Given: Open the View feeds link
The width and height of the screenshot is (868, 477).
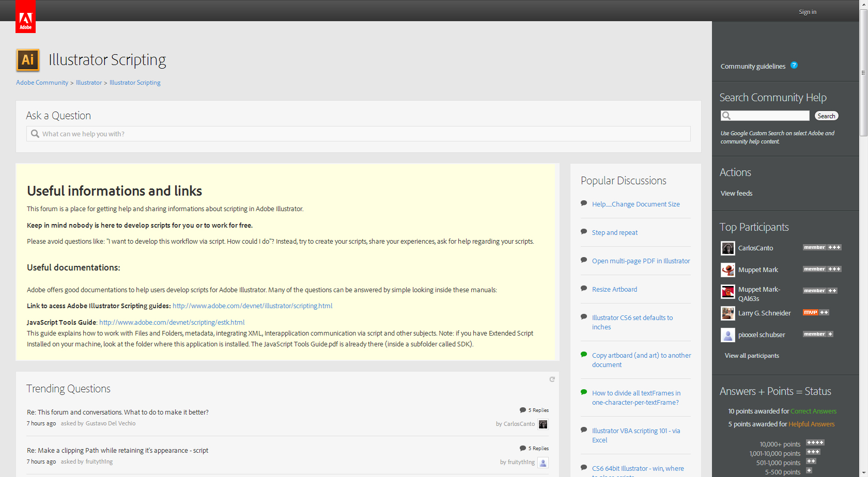Looking at the screenshot, I should pyautogui.click(x=736, y=193).
